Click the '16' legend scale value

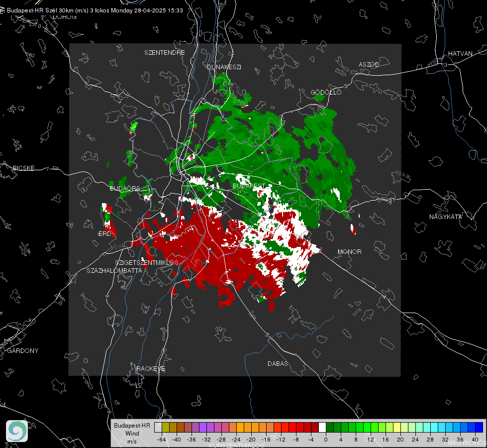pos(386,440)
